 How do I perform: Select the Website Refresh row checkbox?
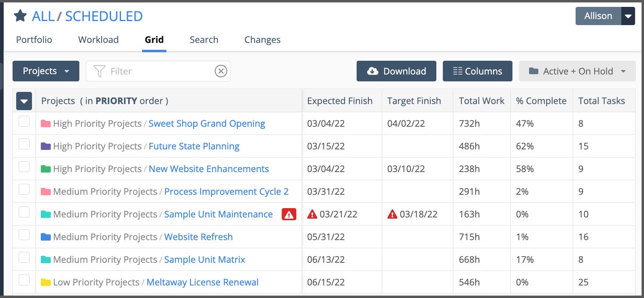24,235
